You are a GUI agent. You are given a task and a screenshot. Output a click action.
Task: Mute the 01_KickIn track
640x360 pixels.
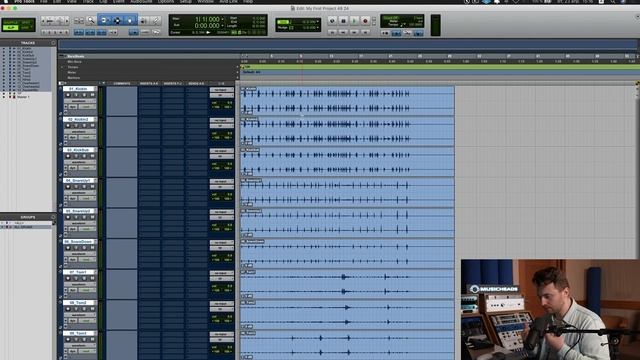(92, 95)
